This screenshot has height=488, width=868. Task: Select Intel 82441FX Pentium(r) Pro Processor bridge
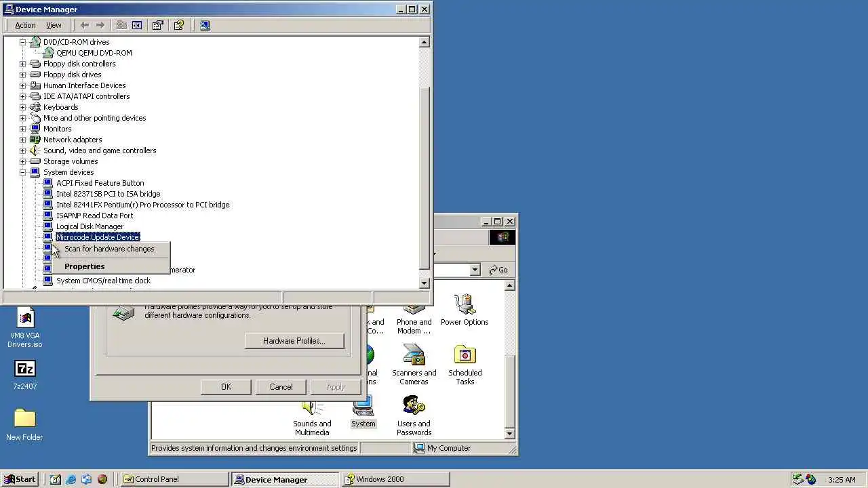(142, 205)
